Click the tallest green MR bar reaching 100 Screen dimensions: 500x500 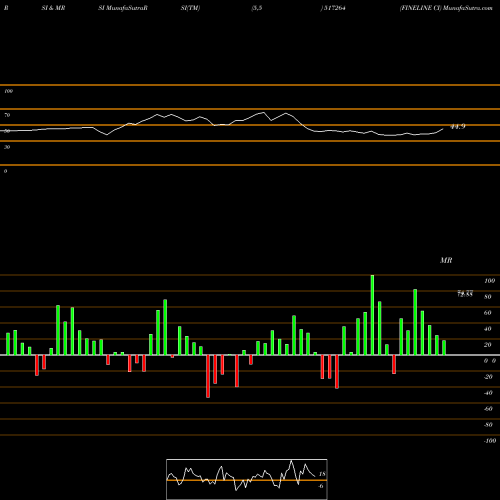pyautogui.click(x=372, y=315)
